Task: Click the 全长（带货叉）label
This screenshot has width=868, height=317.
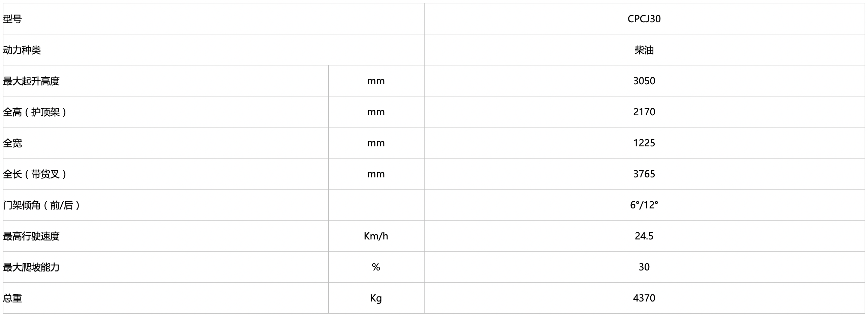Action: [x=35, y=174]
